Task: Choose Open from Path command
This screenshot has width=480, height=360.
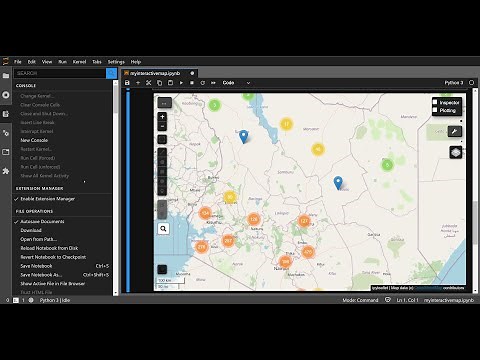Action: click(39, 239)
